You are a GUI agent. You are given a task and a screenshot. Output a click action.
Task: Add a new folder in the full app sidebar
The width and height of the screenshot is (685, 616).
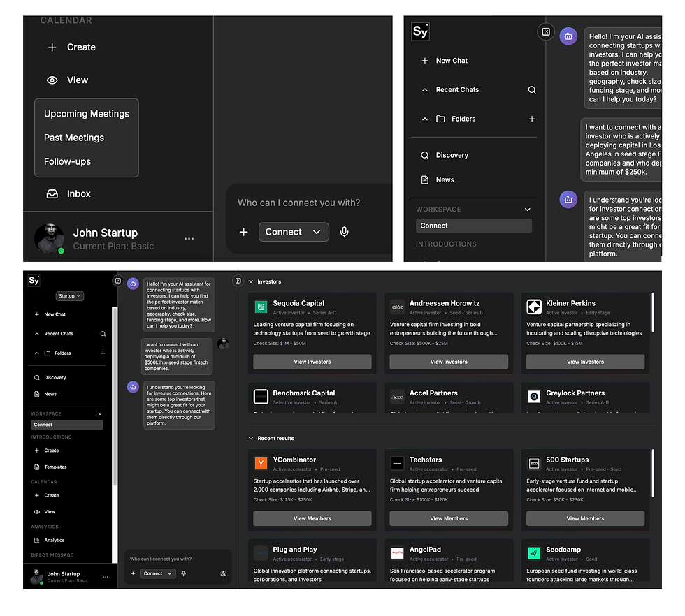pyautogui.click(x=103, y=353)
